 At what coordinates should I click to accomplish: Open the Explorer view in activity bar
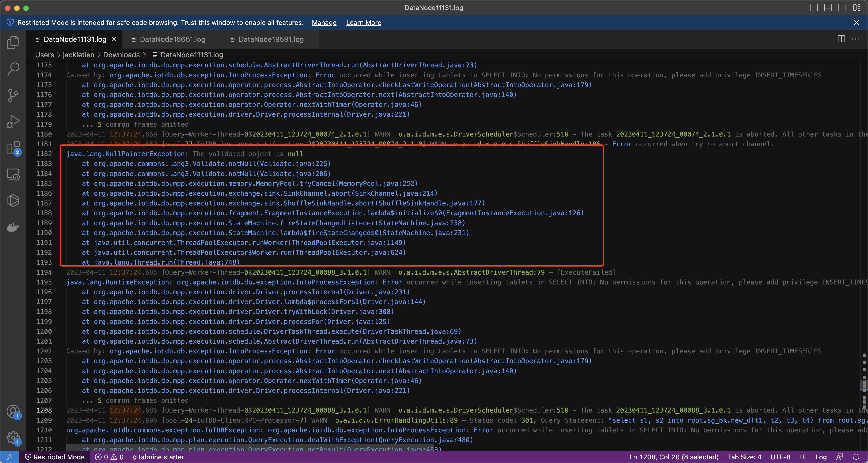pyautogui.click(x=13, y=42)
